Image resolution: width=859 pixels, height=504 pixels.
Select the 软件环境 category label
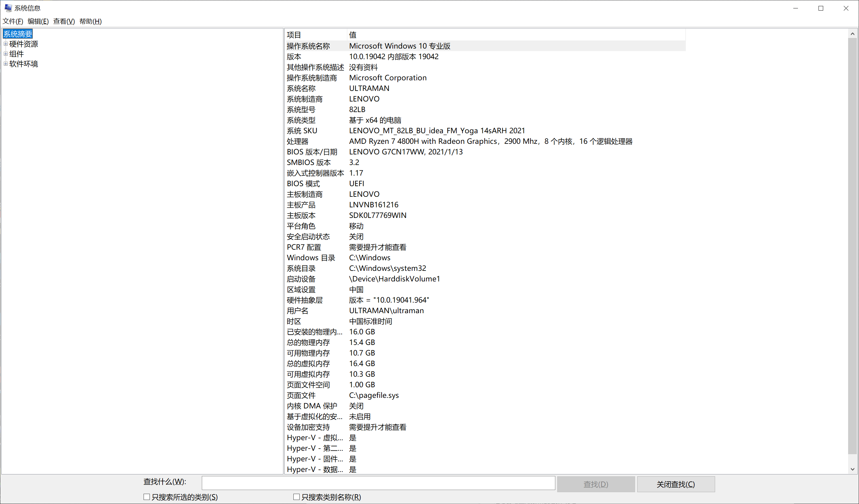(x=24, y=64)
